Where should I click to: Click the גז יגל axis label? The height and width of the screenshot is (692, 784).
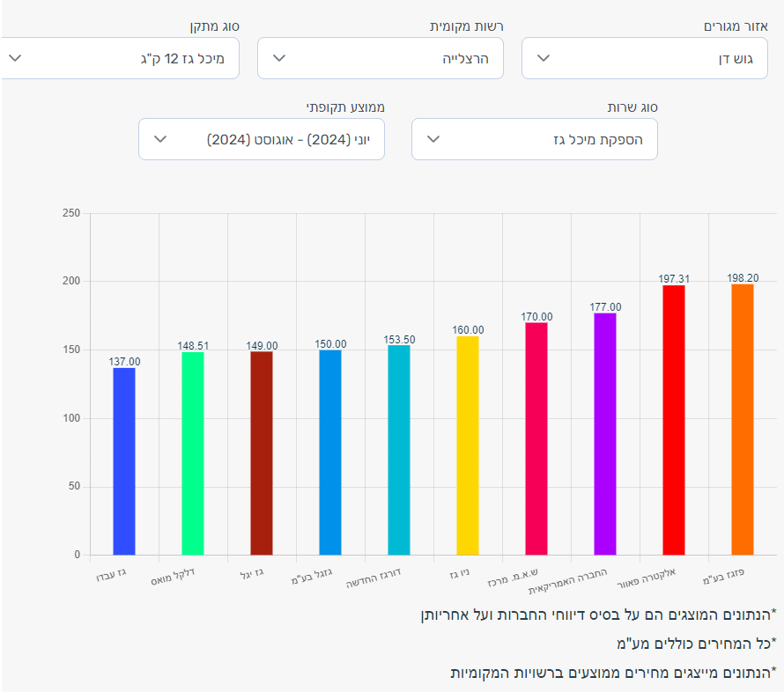pos(252,574)
